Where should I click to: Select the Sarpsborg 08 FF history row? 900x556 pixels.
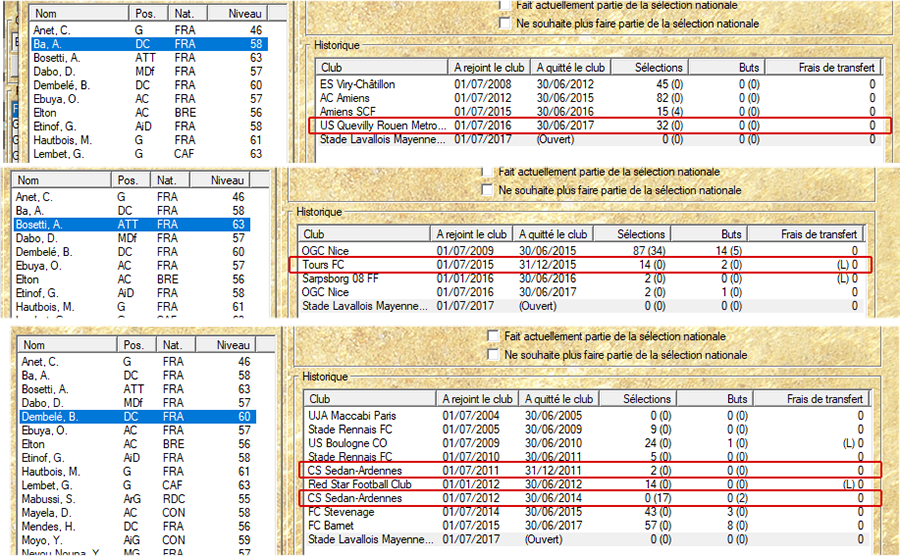pyautogui.click(x=580, y=278)
